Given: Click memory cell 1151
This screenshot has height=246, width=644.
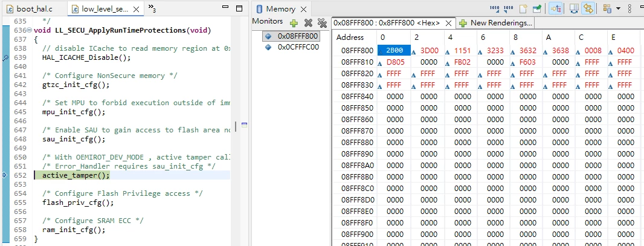Looking at the screenshot, I should point(462,51).
